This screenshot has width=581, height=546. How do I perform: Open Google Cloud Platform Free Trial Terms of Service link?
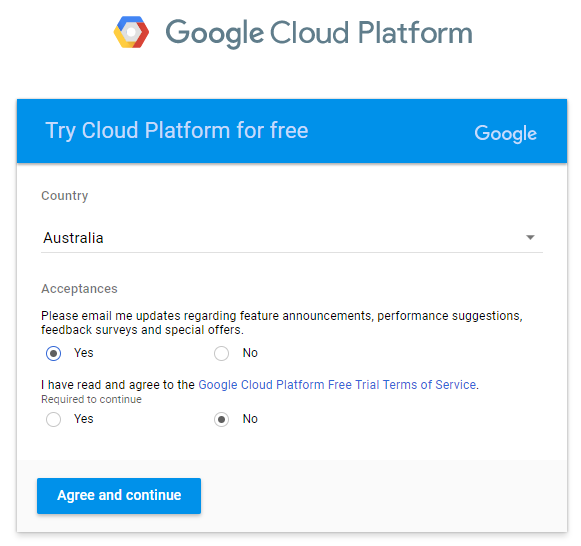(x=337, y=385)
